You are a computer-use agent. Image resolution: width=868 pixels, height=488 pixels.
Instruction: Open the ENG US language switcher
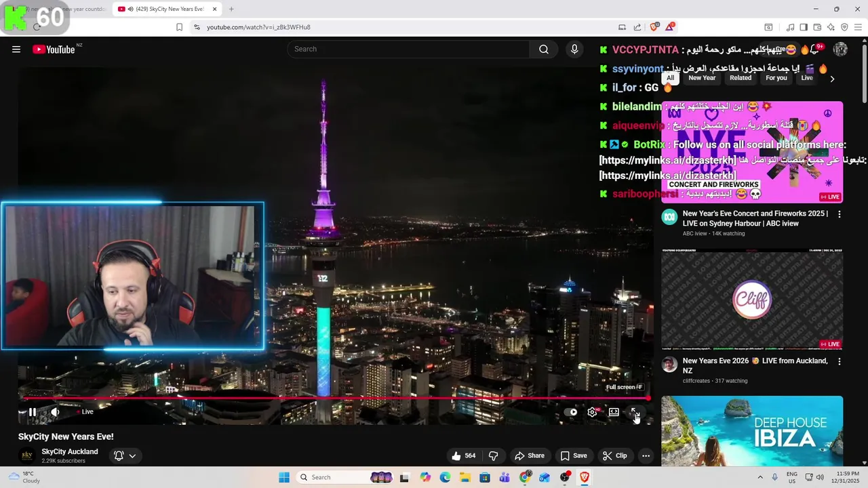point(791,477)
